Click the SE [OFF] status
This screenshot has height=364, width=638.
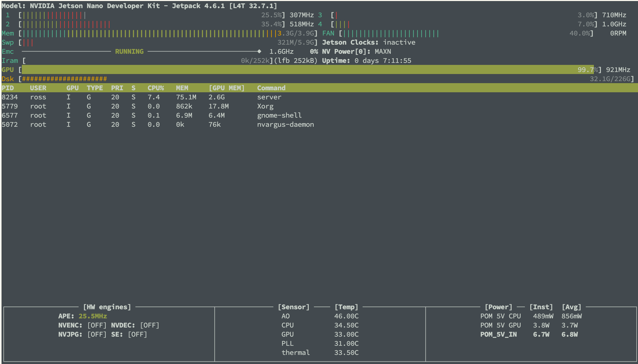tap(137, 334)
